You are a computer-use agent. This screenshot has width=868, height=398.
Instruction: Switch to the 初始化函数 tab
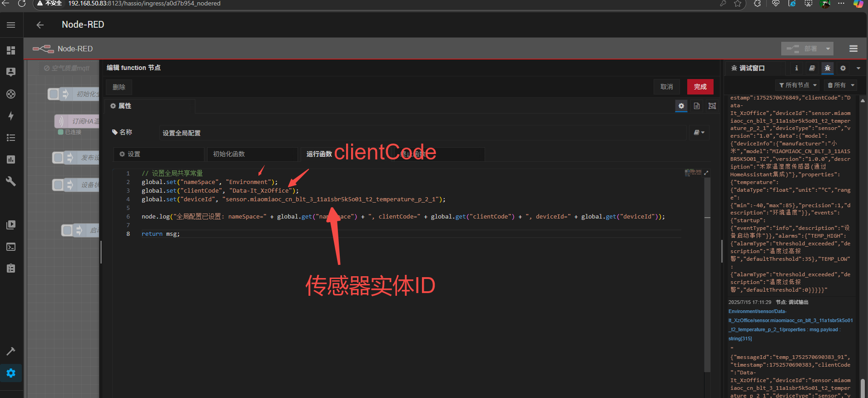point(252,154)
